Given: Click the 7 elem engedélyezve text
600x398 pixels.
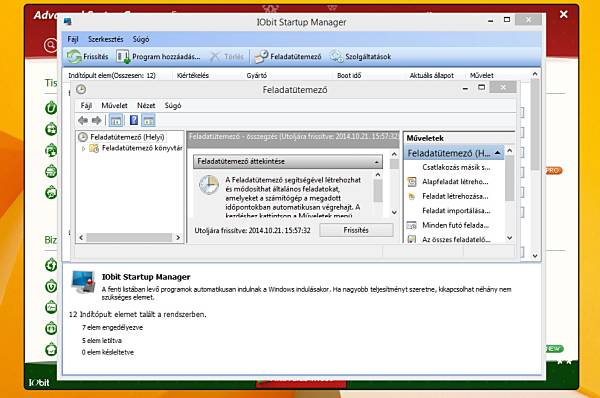Looking at the screenshot, I should (112, 327).
